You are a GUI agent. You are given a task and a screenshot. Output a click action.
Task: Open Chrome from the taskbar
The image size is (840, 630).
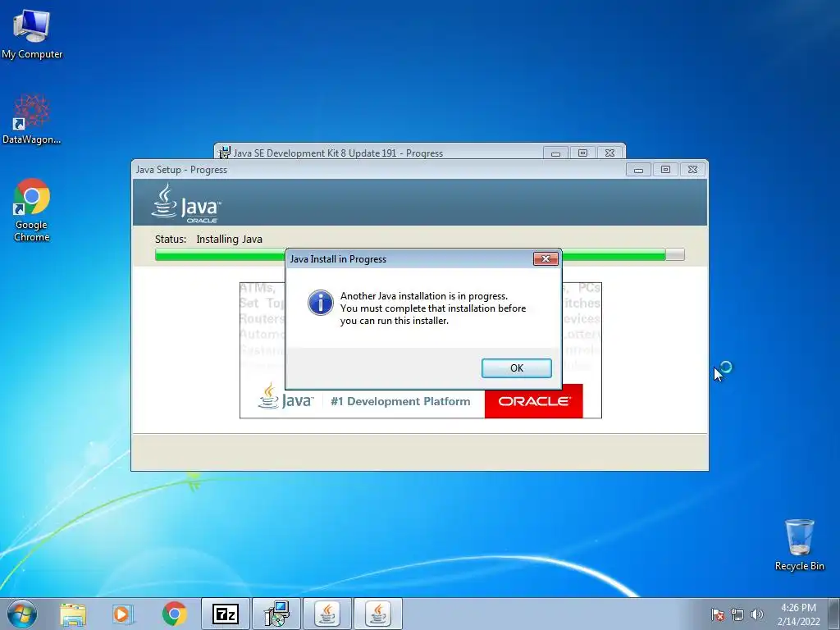coord(174,614)
